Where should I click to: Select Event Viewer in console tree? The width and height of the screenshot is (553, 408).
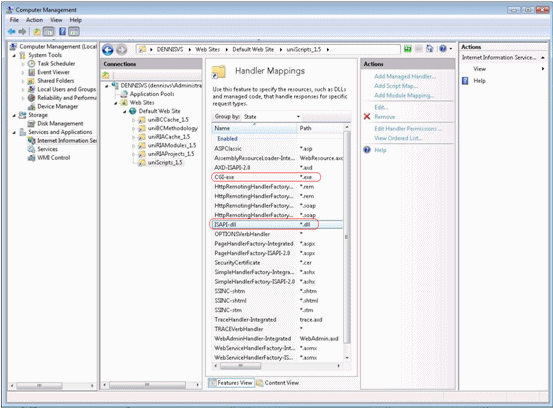(x=53, y=72)
